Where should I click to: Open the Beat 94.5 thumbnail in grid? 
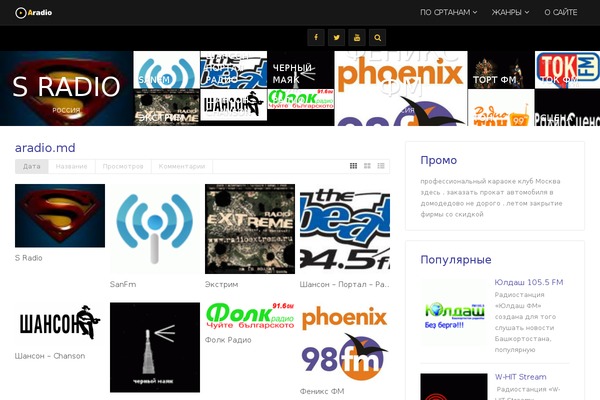click(x=345, y=229)
